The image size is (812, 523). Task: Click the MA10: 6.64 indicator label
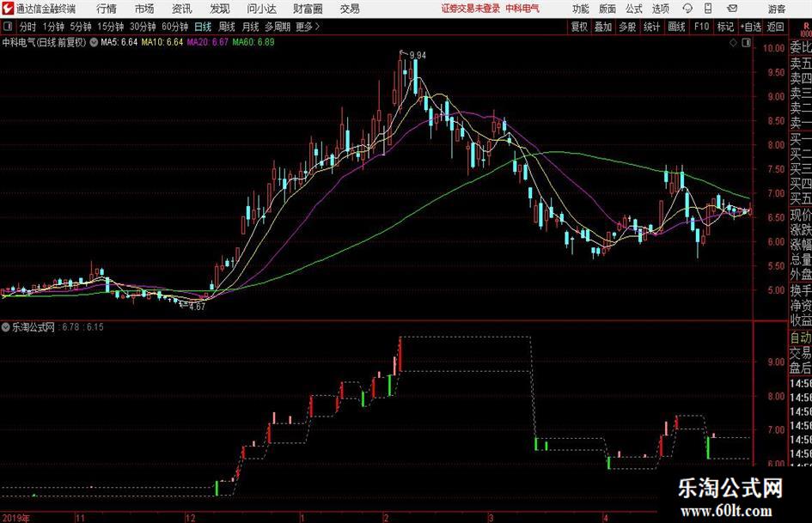(x=162, y=42)
